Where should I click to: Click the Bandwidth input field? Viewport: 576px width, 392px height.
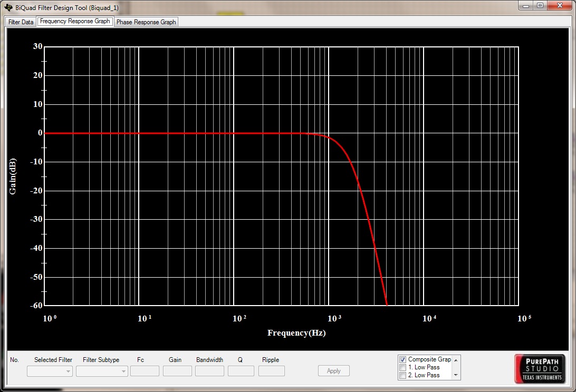click(210, 371)
